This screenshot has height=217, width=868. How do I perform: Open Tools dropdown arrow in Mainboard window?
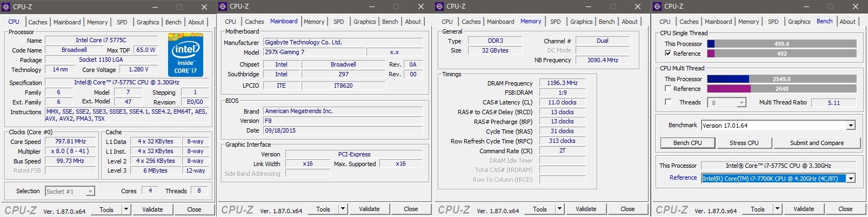coord(343,209)
